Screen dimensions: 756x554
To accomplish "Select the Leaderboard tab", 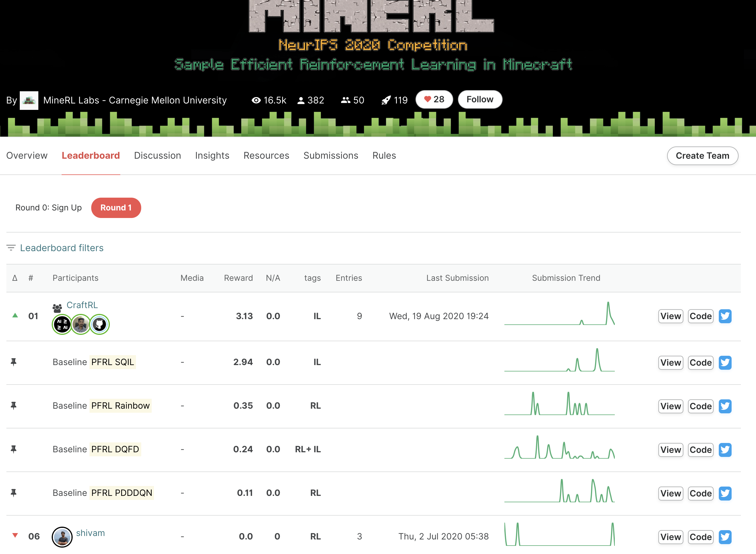I will click(x=90, y=155).
